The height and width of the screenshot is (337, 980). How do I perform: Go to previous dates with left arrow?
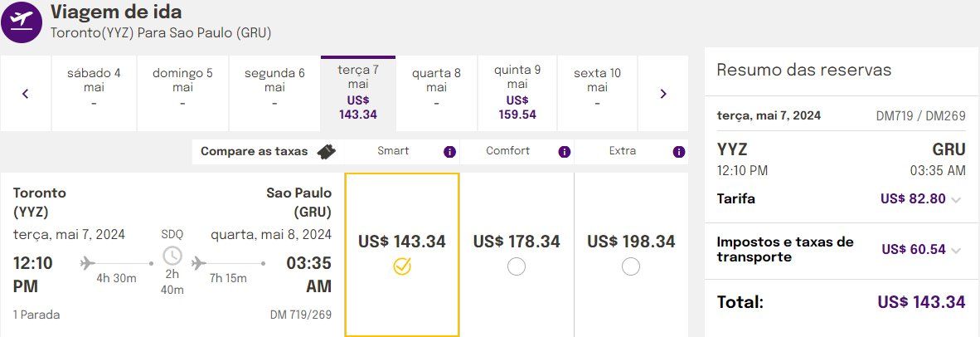coord(26,94)
